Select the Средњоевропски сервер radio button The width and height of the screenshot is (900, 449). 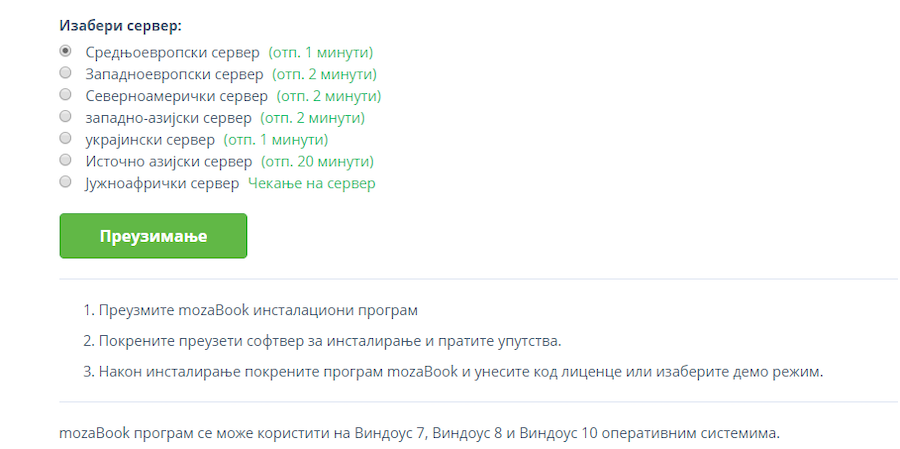click(x=65, y=51)
